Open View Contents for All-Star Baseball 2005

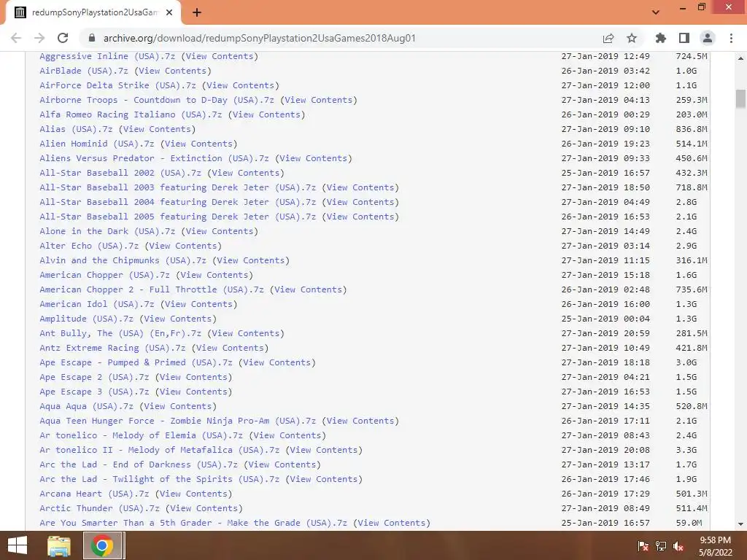pos(360,217)
